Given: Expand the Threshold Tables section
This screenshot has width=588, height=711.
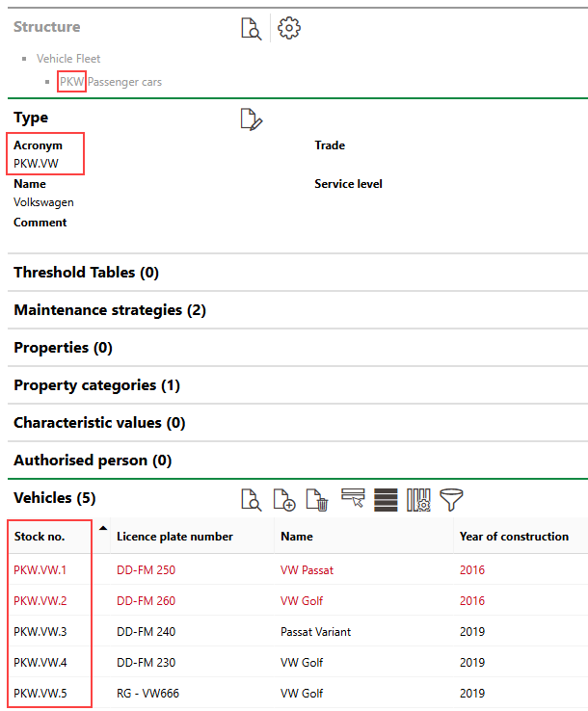Looking at the screenshot, I should [86, 273].
